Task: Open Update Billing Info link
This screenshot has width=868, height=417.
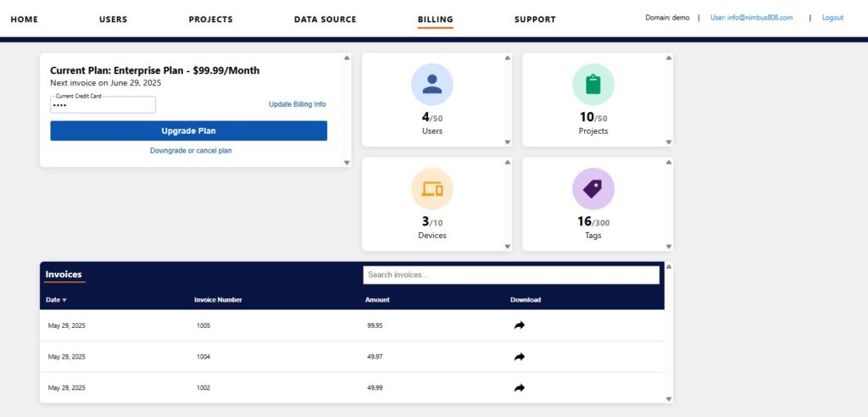Action: pos(298,104)
